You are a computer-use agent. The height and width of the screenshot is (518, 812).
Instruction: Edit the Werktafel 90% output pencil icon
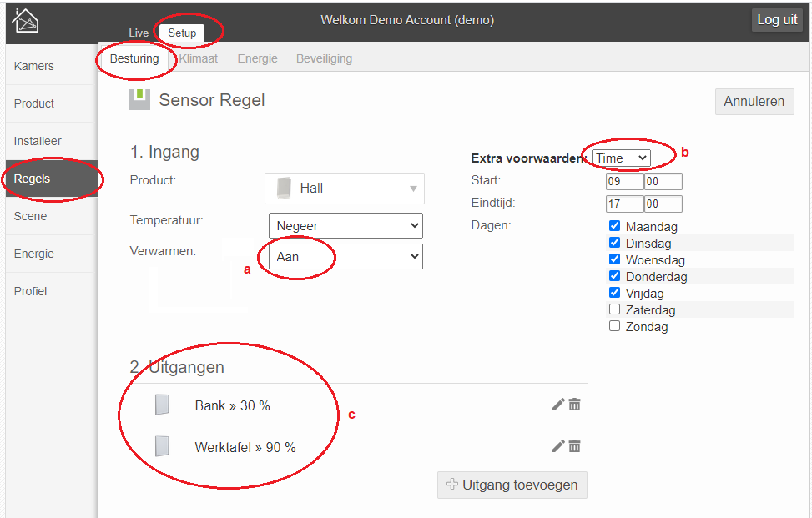point(558,446)
